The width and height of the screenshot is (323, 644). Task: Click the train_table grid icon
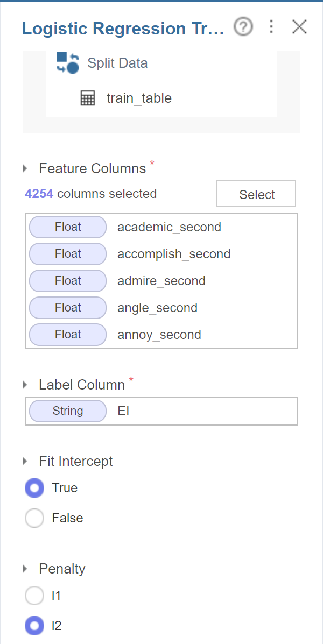[88, 98]
